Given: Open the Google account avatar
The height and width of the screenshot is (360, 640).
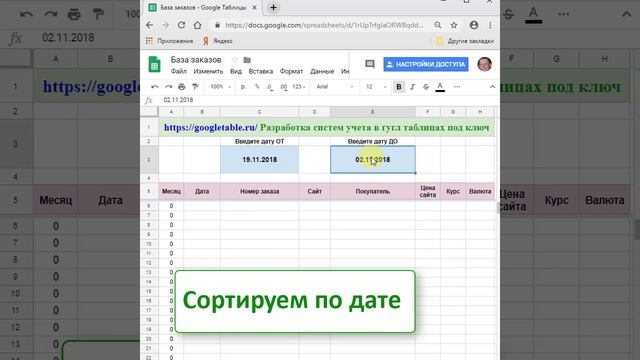Looking at the screenshot, I should pos(484,64).
